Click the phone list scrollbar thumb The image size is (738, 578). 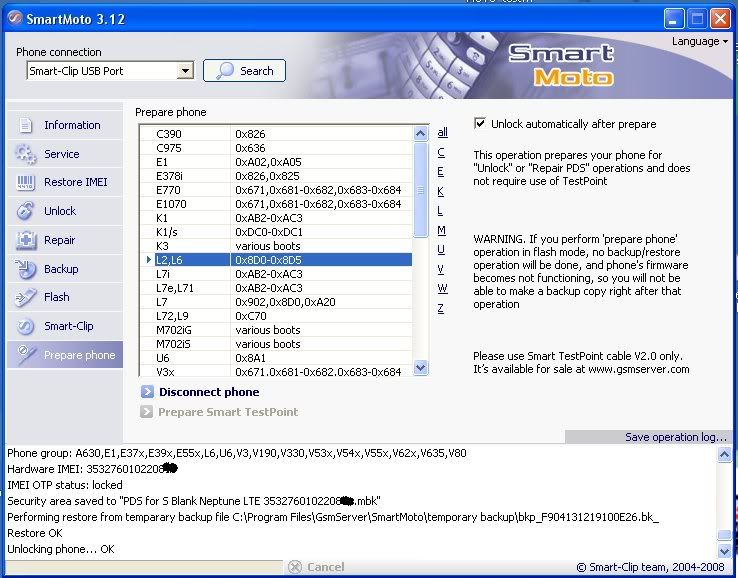tap(420, 190)
